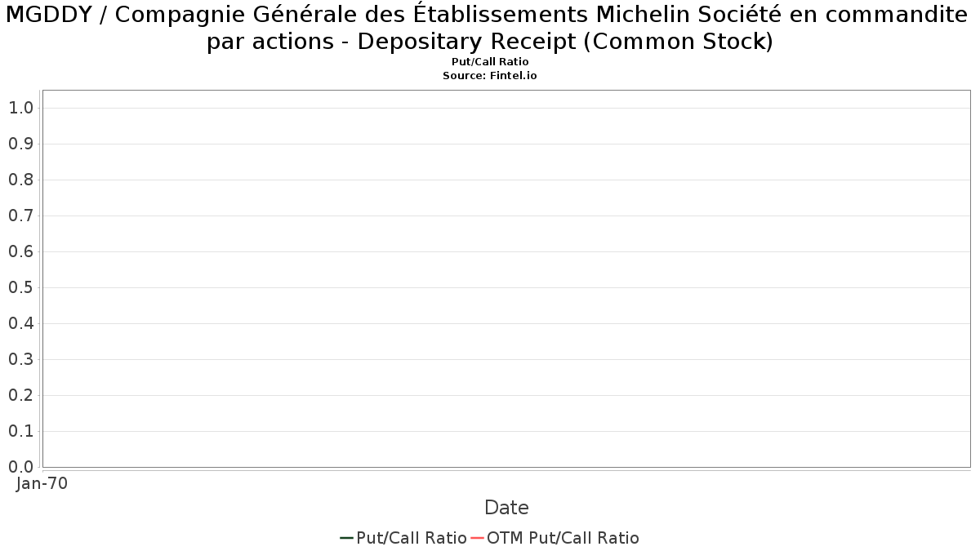The image size is (980, 551).
Task: Toggle the OTM Put/Call Ratio legend entry
Action: tap(555, 538)
